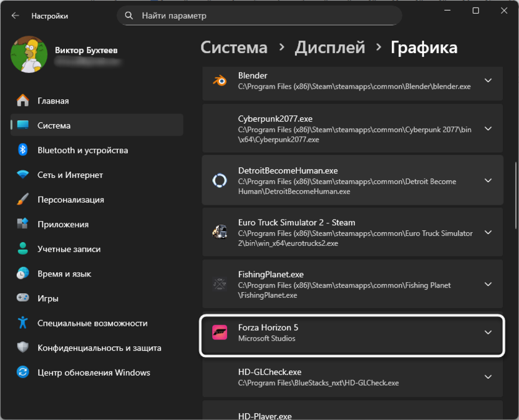519x420 pixels.
Task: Click the DetroitBecomeHuman.exe app icon
Action: point(220,180)
